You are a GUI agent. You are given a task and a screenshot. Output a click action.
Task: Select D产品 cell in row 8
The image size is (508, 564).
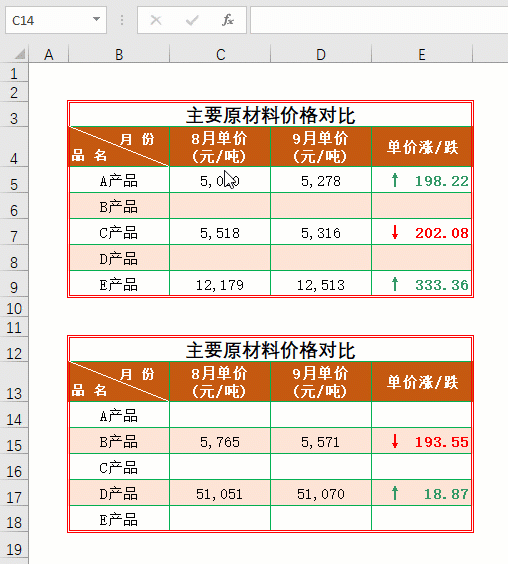pos(119,258)
